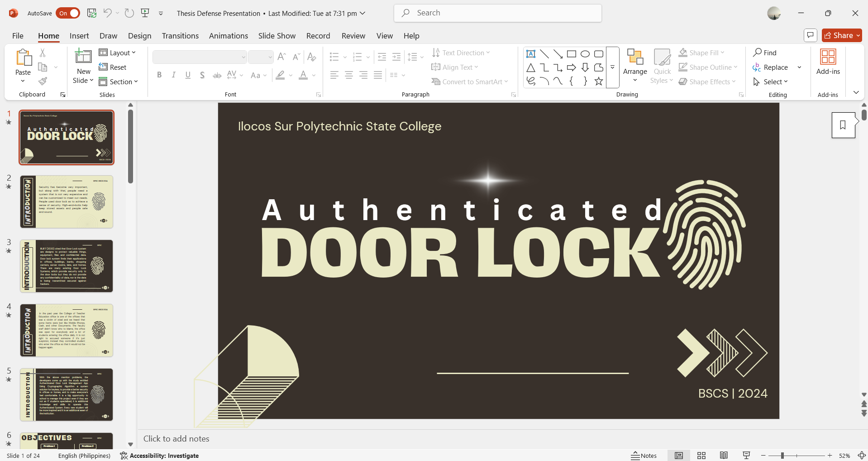Open the Animations tab
Viewport: 868px width, 461px height.
pyautogui.click(x=228, y=36)
